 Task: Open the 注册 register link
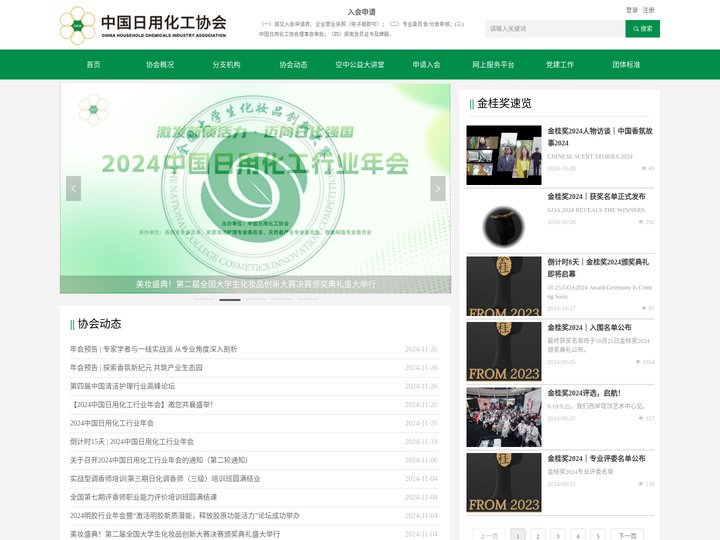pos(648,10)
